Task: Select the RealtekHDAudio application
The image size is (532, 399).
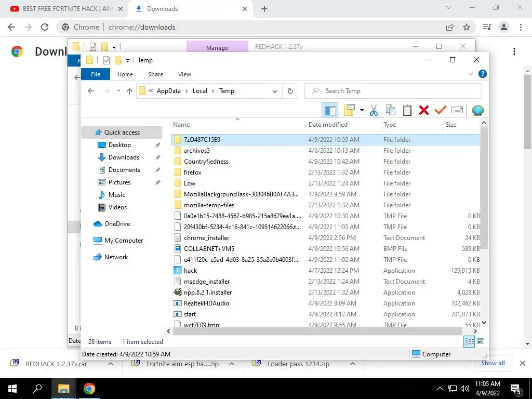Action: pos(326,303)
